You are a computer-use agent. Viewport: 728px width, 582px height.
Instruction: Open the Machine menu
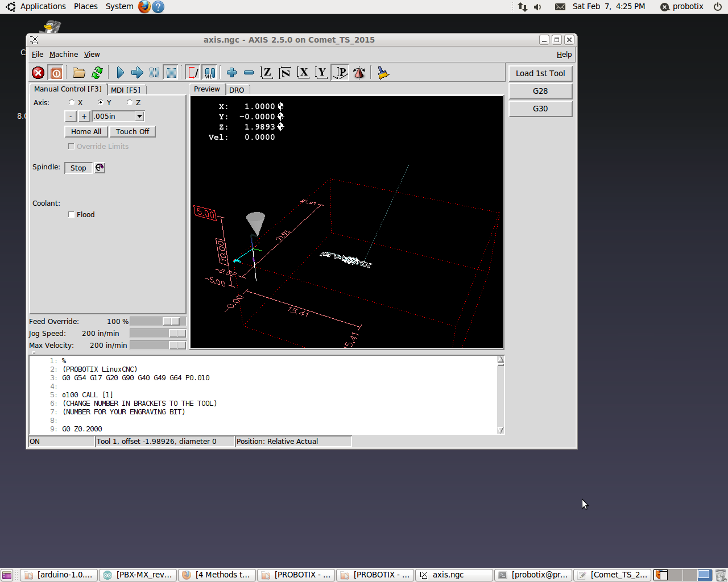(63, 55)
